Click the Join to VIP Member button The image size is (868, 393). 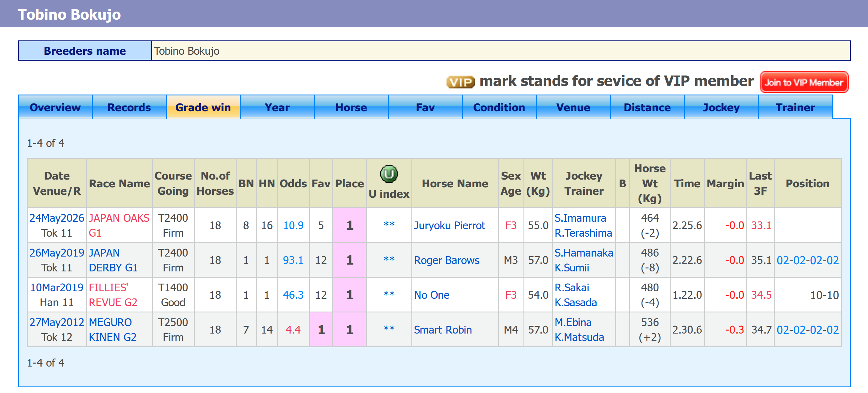(x=803, y=82)
